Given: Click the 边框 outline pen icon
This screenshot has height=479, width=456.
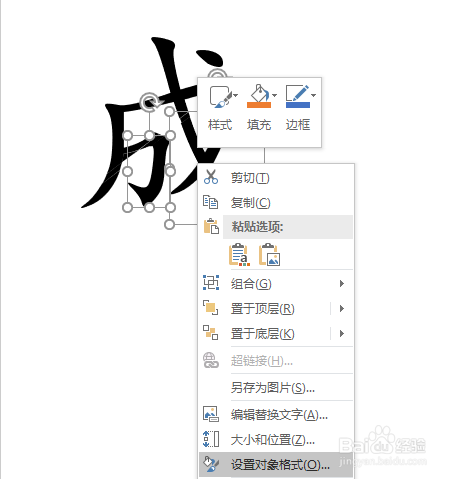Looking at the screenshot, I should (297, 93).
